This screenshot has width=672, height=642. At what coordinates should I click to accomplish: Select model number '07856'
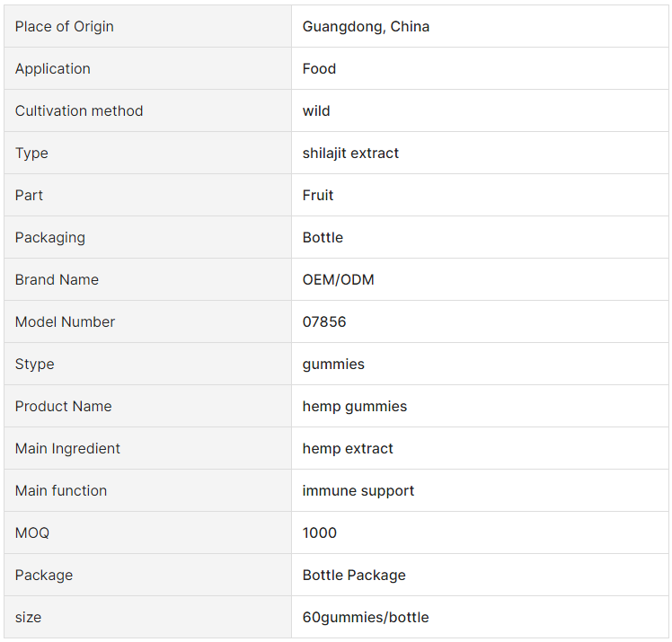tap(324, 321)
